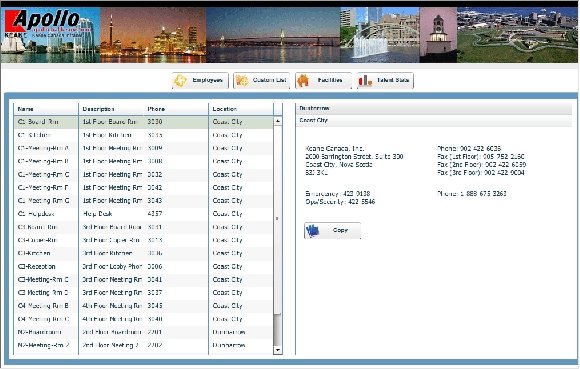Select the 4th floor meeting room row with phone 3040
The height and width of the screenshot is (369, 580).
[143, 319]
